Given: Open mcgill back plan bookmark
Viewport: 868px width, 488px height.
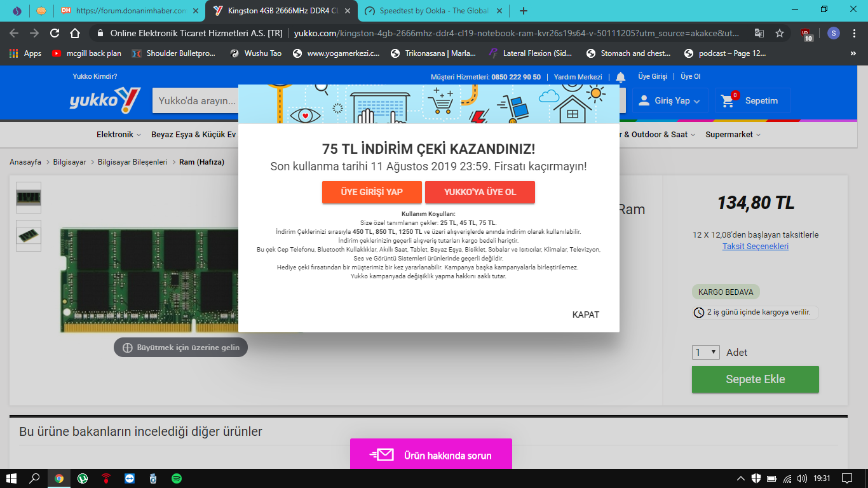Looking at the screenshot, I should [x=86, y=53].
